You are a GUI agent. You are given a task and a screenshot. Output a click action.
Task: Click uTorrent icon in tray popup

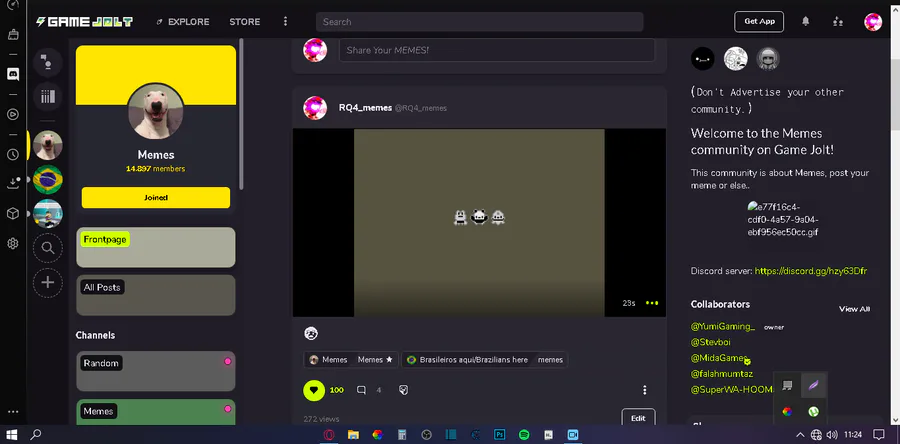[813, 411]
